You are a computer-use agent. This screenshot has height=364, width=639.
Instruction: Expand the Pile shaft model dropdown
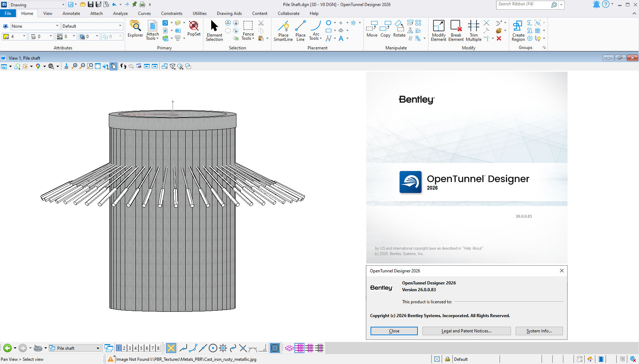coord(75,348)
